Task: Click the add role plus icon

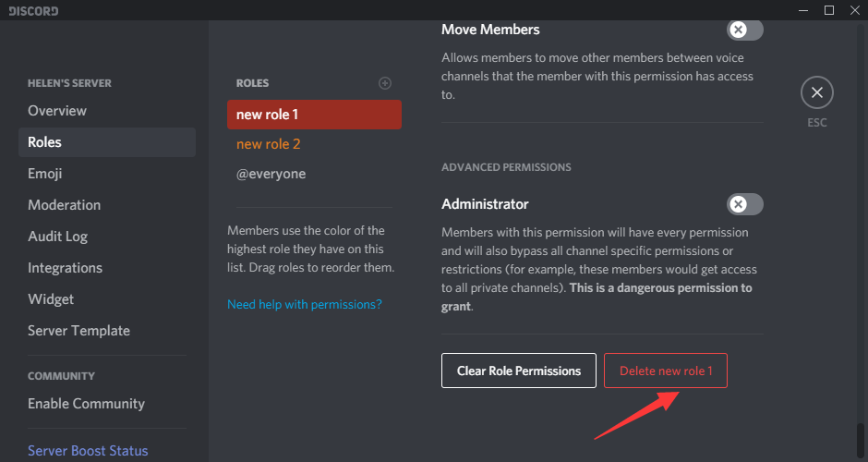Action: pyautogui.click(x=385, y=83)
